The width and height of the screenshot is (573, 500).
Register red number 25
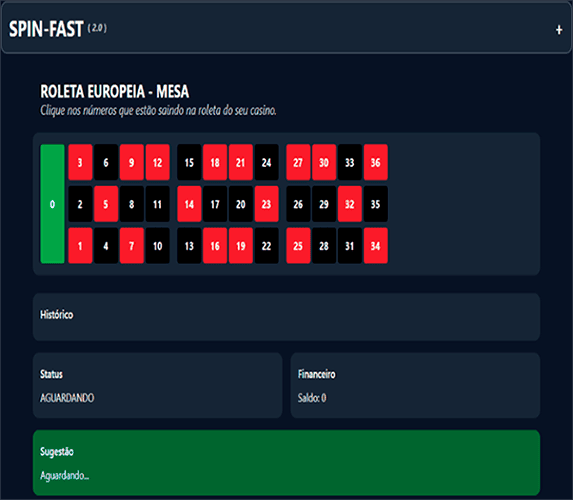tap(298, 246)
